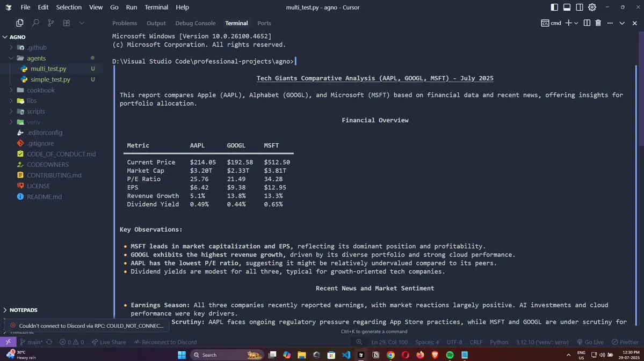Click Reconnect to Discord
This screenshot has width=644, height=361.
pyautogui.click(x=165, y=342)
